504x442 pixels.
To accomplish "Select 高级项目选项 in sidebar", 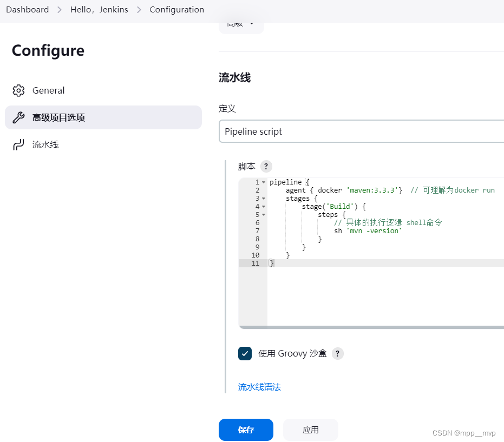I will [x=103, y=117].
